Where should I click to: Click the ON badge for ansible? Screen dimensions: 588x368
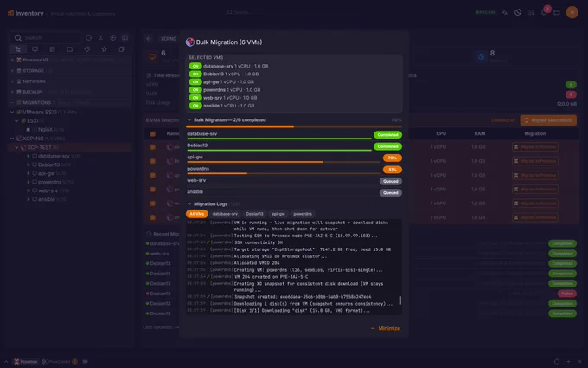195,106
